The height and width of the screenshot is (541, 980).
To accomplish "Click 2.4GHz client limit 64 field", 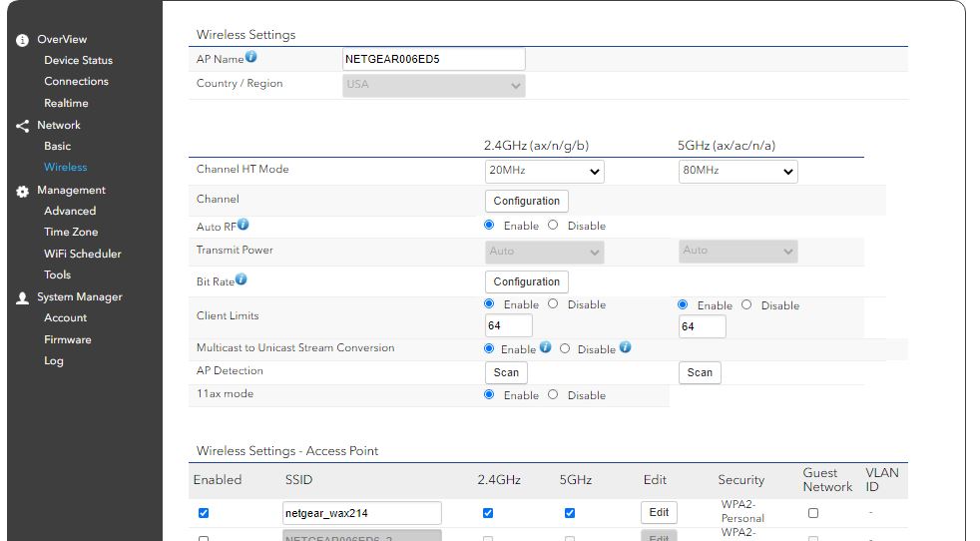I will (x=509, y=325).
